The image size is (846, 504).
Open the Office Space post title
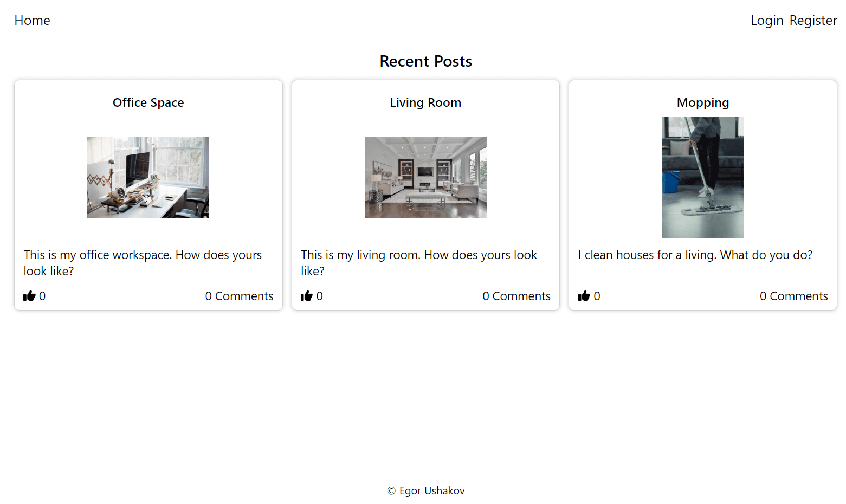[x=148, y=102]
